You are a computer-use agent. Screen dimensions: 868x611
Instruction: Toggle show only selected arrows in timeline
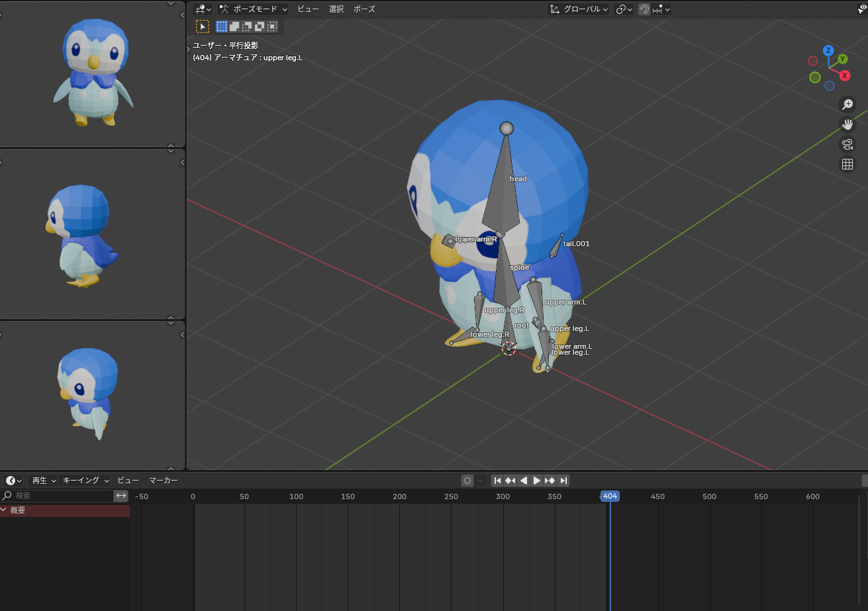pyautogui.click(x=121, y=496)
